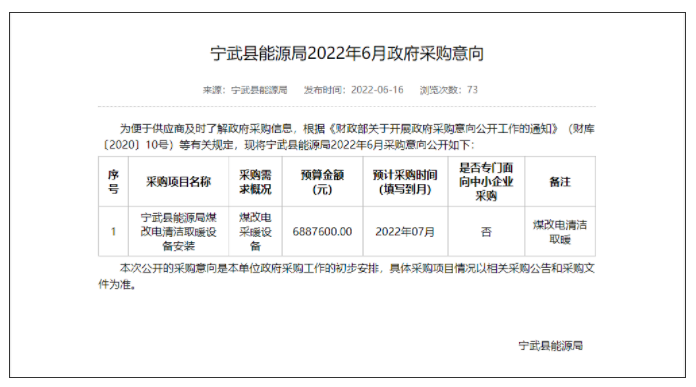The image size is (696, 387).
Task: Select the 采购项目名称 column header
Action: pos(178,182)
